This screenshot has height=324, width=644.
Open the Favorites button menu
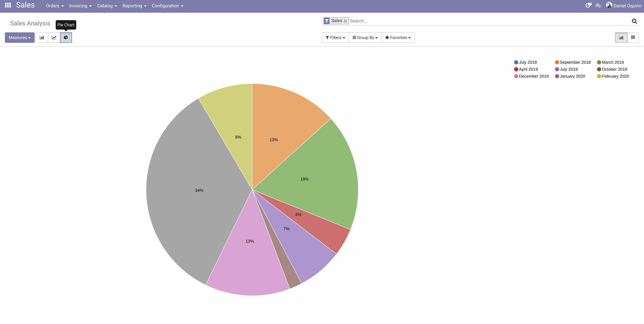398,38
